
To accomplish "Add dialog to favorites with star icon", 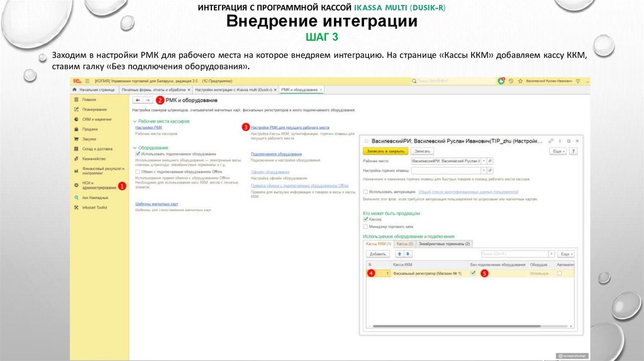I will click(367, 141).
